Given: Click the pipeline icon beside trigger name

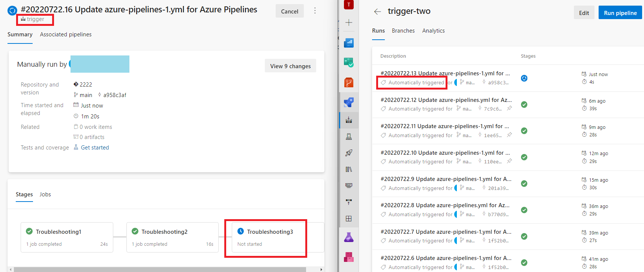Looking at the screenshot, I should (x=23, y=19).
